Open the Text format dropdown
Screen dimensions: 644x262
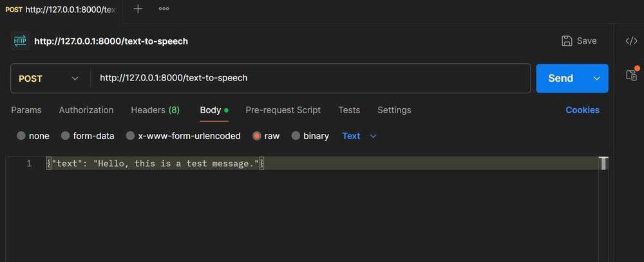(x=359, y=136)
